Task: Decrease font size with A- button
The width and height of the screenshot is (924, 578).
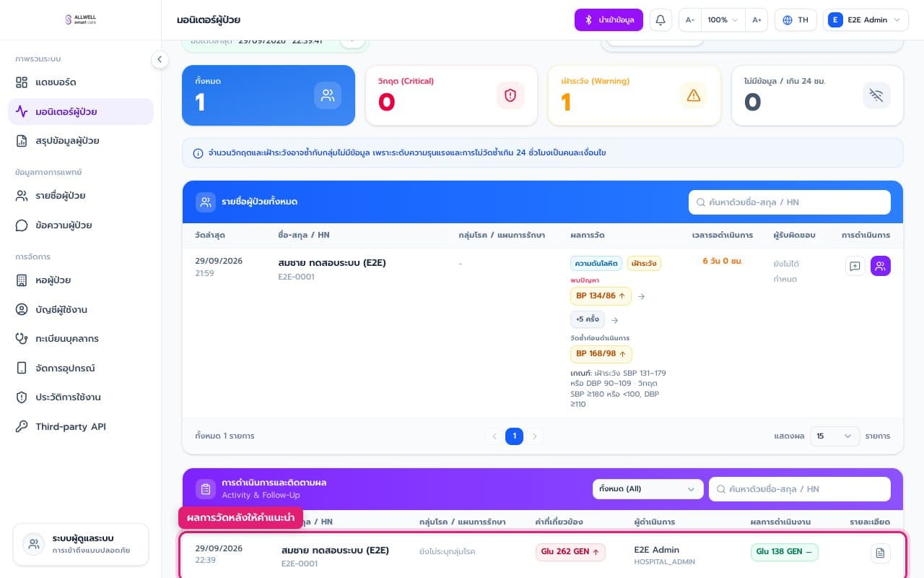Action: click(690, 20)
